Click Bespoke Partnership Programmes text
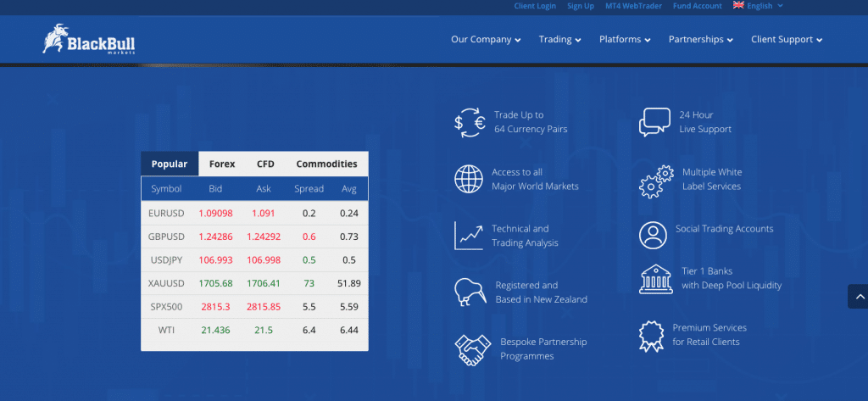The height and width of the screenshot is (401, 868). (543, 349)
